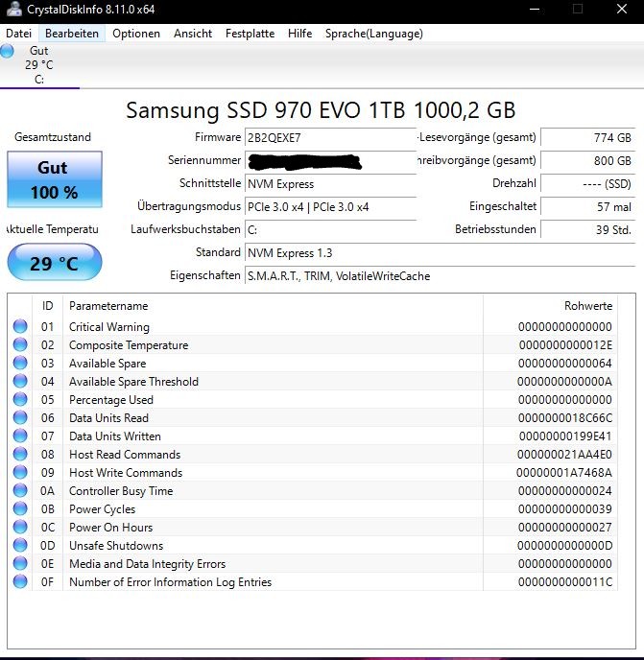Click the Schreibvorgänge value 800 GB
This screenshot has width=644, height=660.
coord(587,161)
